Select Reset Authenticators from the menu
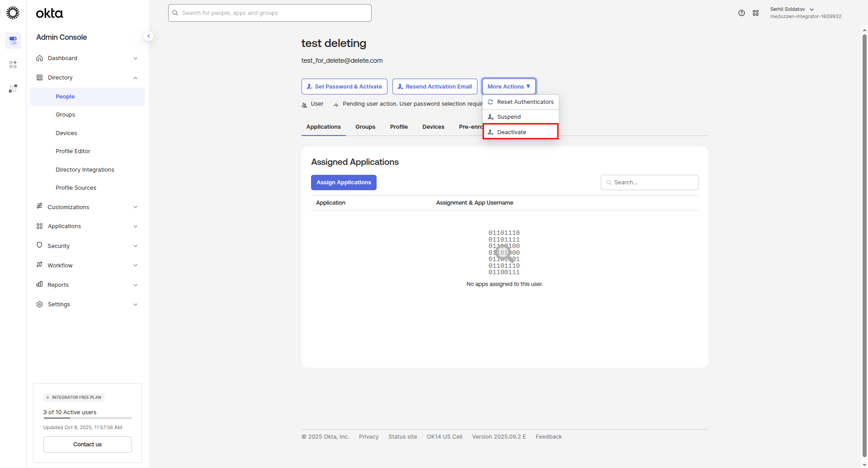 pos(521,102)
